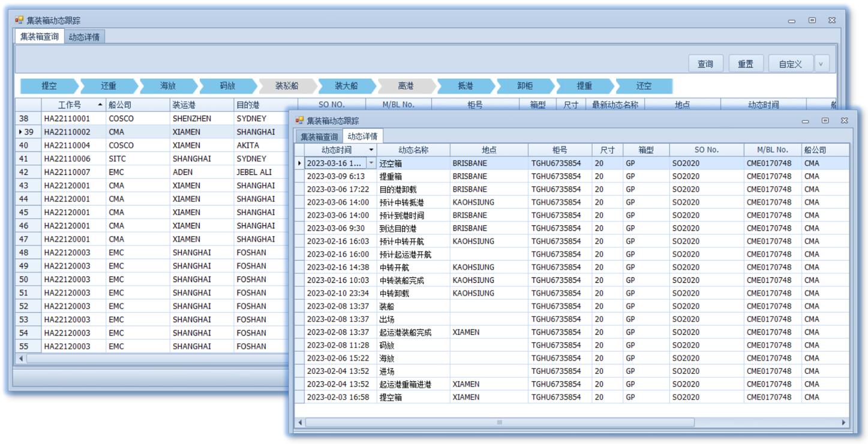Click the horizontal scrollbar thumb in front window

click(x=499, y=422)
